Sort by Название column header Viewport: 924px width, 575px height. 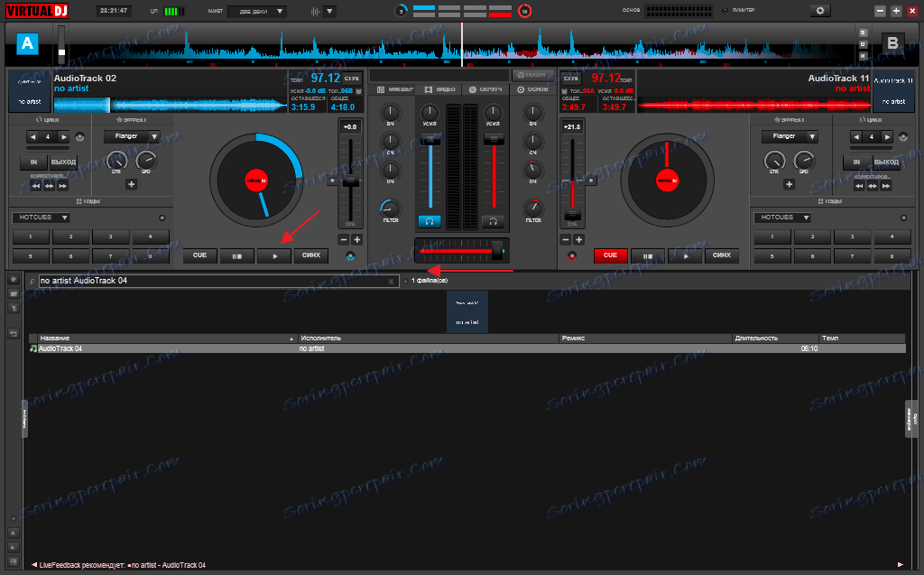(x=167, y=338)
